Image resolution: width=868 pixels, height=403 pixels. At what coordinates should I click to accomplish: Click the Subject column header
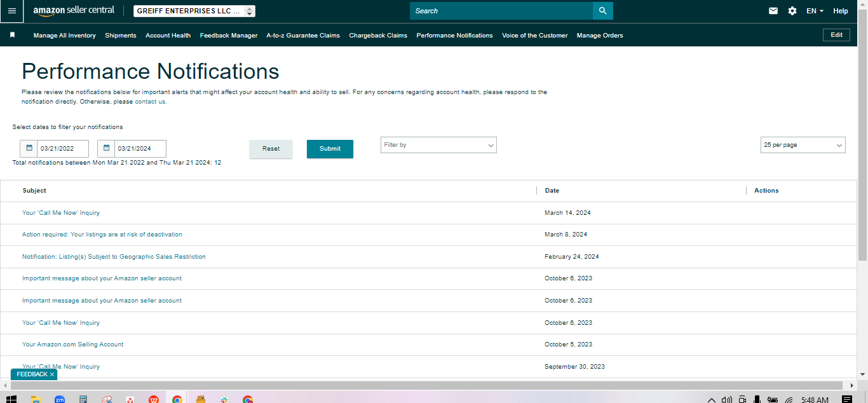coord(34,191)
